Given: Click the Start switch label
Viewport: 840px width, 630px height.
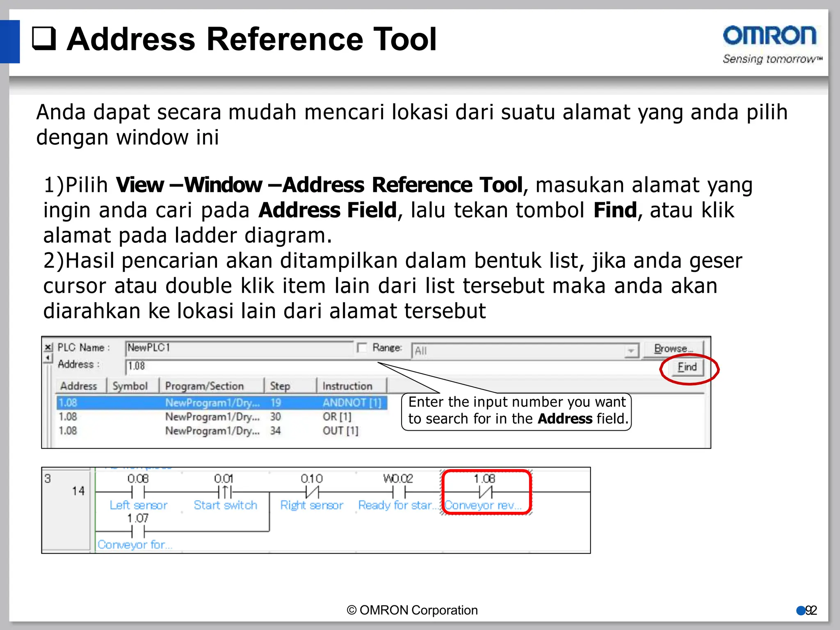Looking at the screenshot, I should pyautogui.click(x=226, y=505).
